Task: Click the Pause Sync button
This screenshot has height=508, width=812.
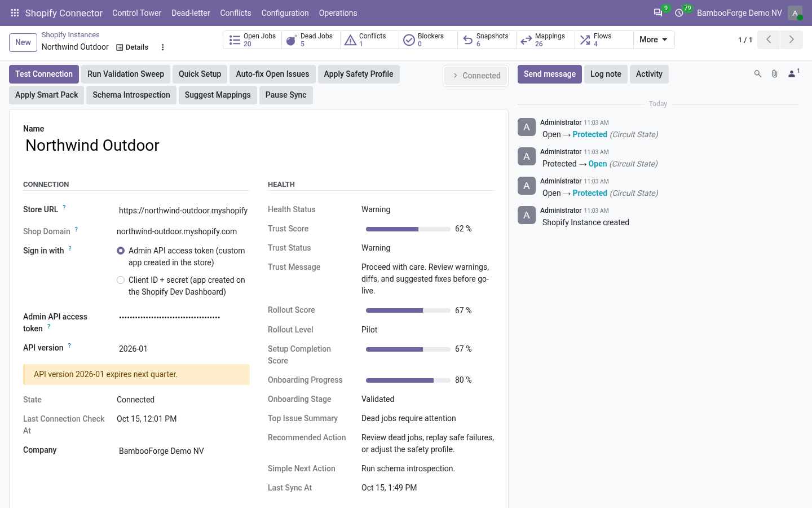Action: (x=286, y=95)
